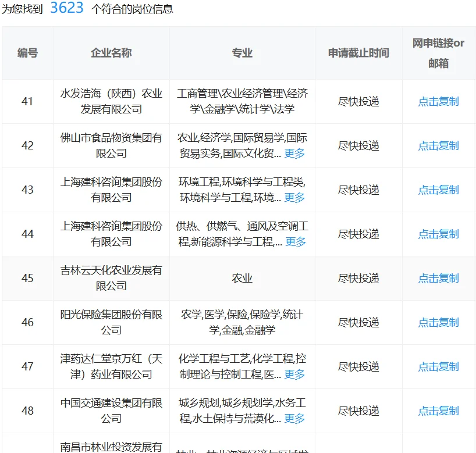This screenshot has width=476, height=453.
Task: Click 尽快投递 deadline in row 48
Action: 358,411
